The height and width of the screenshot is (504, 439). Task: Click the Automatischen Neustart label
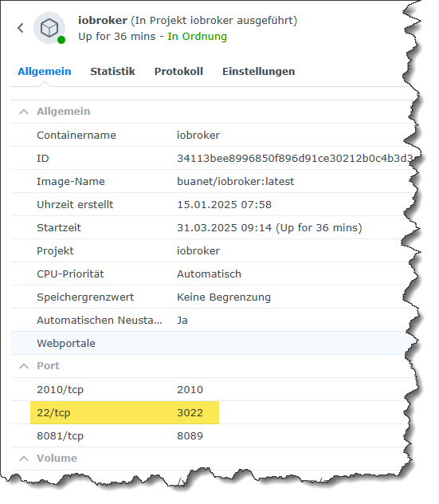tap(100, 320)
